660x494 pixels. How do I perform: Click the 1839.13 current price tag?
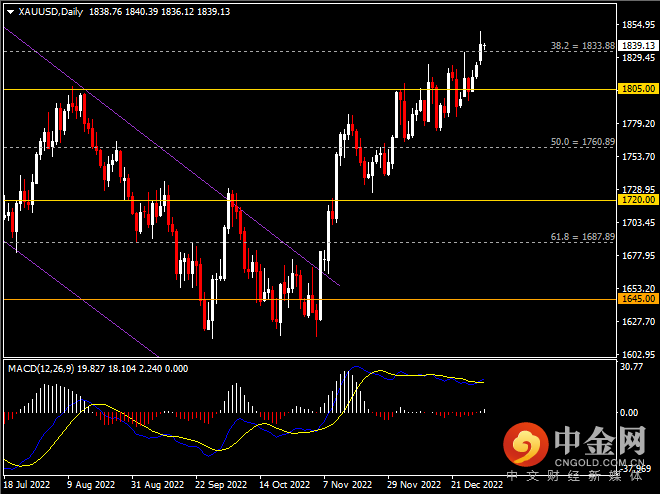click(637, 45)
